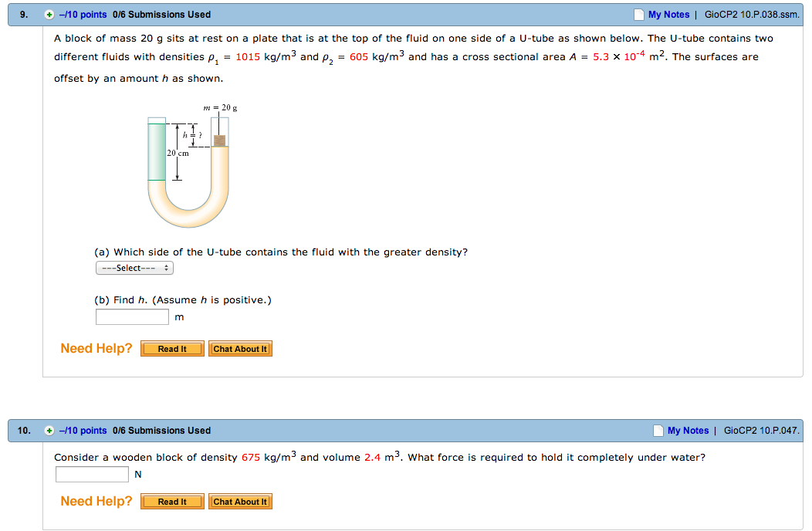Open My Notes link for question 10

(688, 431)
